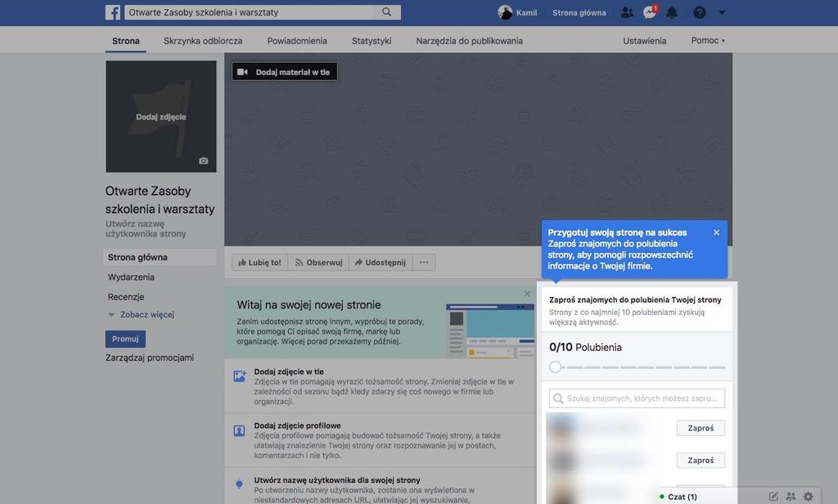Screen dimensions: 838x504
Task: Click Strona główna in top bar
Action: (579, 12)
